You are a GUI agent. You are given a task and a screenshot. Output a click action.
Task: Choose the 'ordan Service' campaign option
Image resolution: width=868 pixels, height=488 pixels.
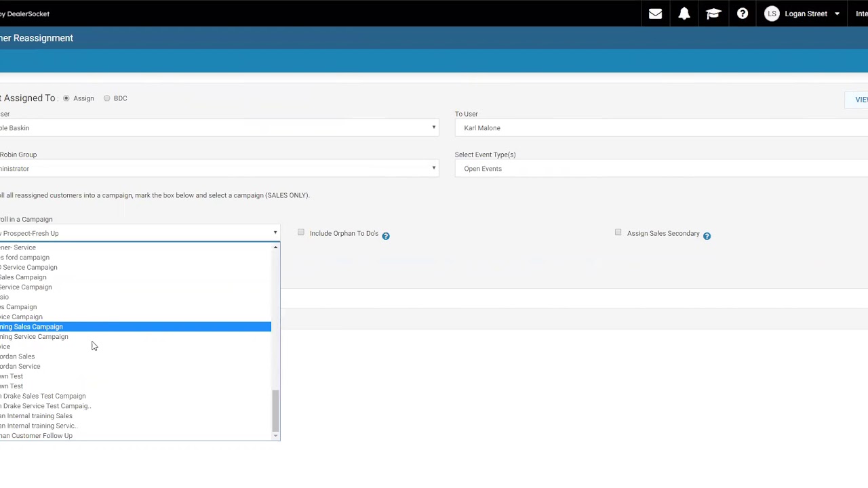click(x=136, y=367)
